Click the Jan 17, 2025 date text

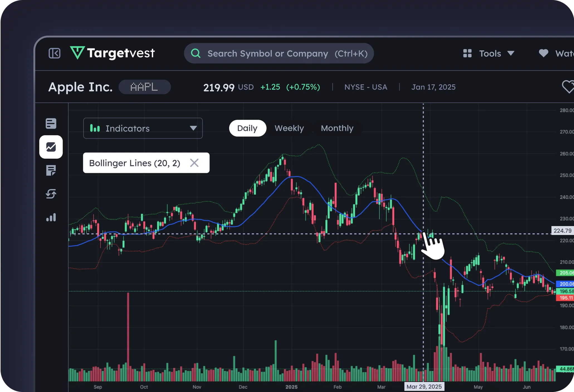click(x=433, y=87)
